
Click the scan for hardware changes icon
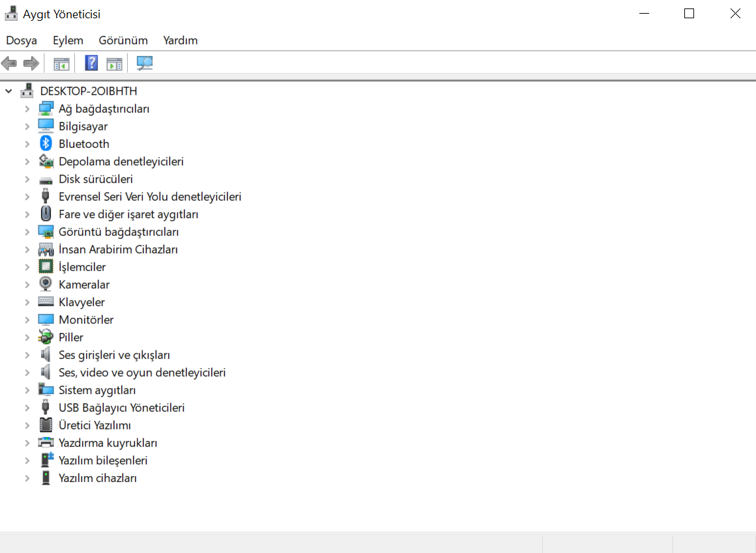coord(145,63)
